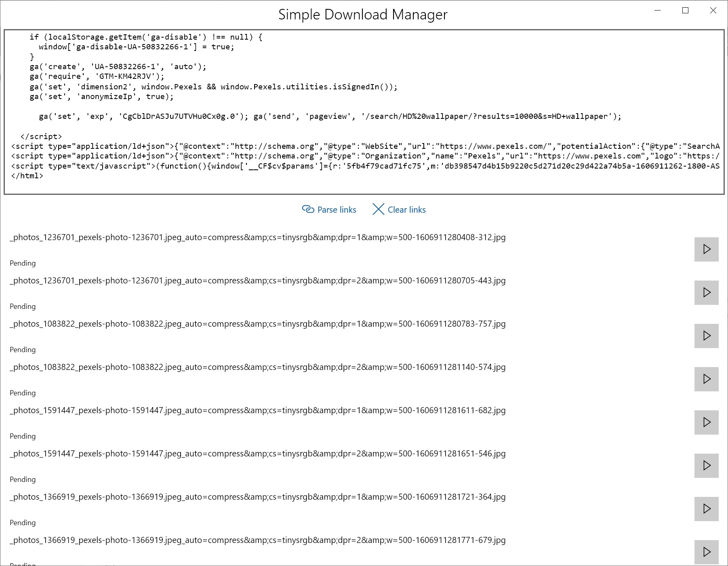The image size is (728, 566).
Task: Select file name ending 1606911281651-546.jpg
Action: click(258, 454)
